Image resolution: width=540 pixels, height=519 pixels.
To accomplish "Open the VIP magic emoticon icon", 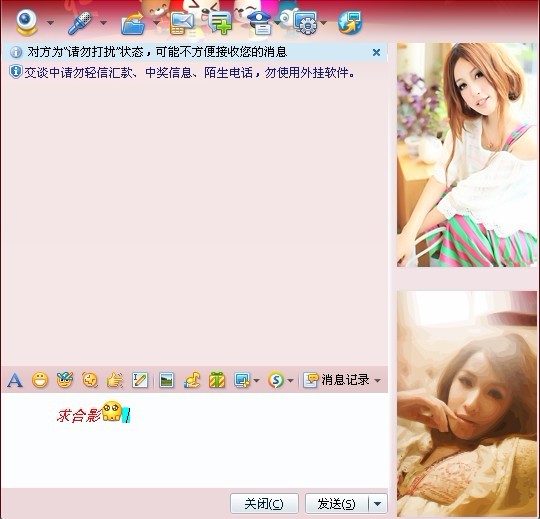I will (65, 380).
